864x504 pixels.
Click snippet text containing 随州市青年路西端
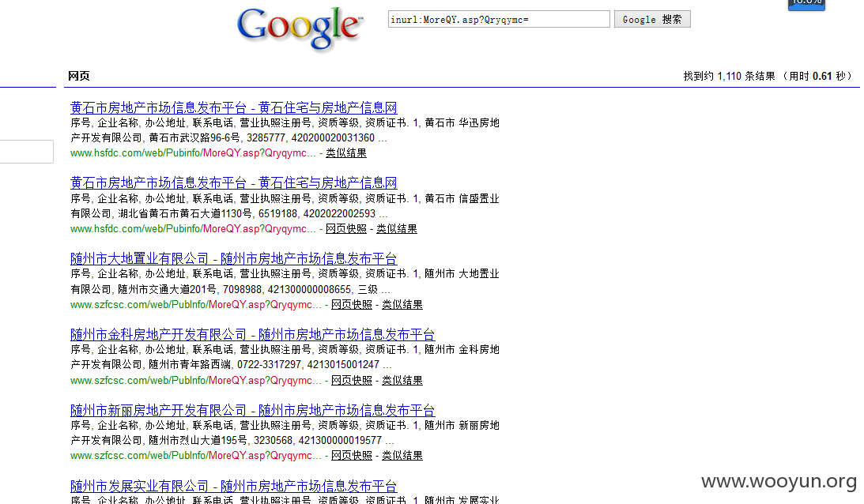(231, 365)
